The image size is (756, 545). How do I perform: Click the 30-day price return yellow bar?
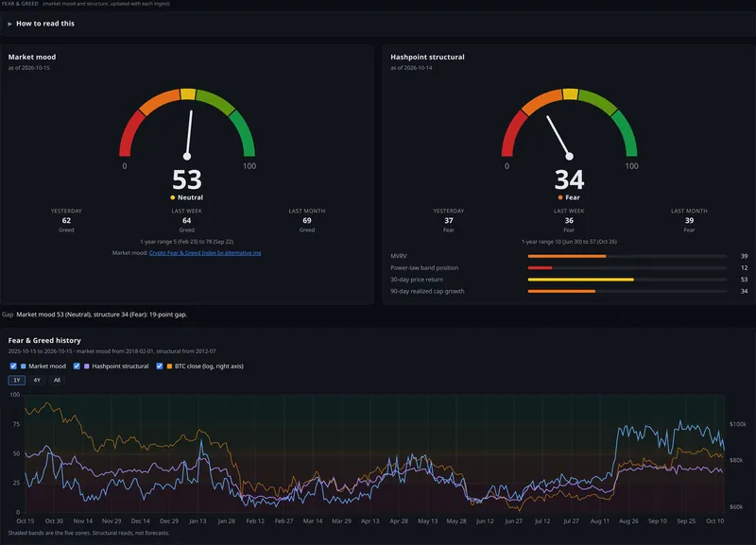pyautogui.click(x=581, y=280)
